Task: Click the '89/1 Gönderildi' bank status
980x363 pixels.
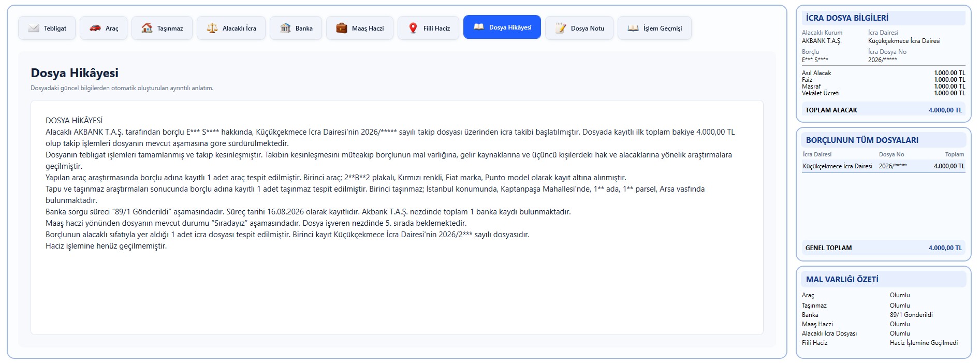Action: pos(911,315)
